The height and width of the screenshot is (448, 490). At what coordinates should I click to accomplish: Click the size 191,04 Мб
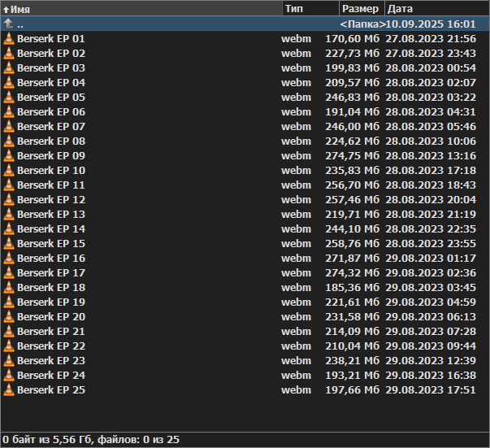[352, 111]
